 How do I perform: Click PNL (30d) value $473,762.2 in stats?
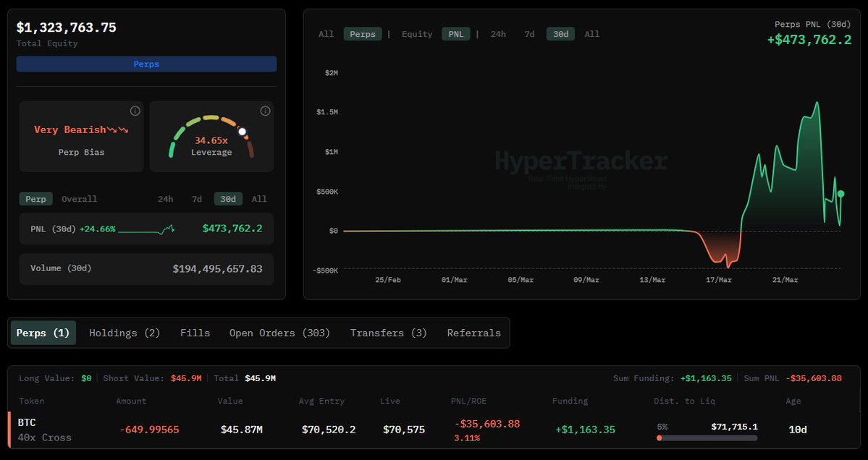[232, 229]
